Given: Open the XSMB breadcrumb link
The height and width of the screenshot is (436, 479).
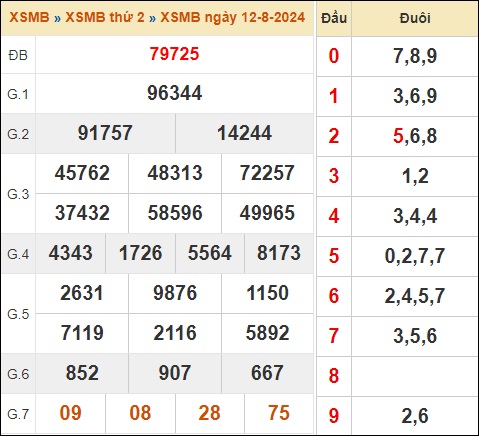Looking at the screenshot, I should [x=29, y=17].
